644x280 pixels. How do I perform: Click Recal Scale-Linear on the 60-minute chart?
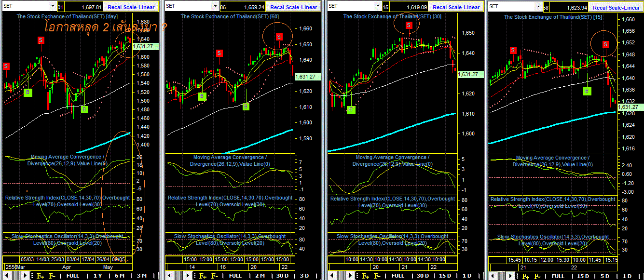pyautogui.click(x=294, y=7)
